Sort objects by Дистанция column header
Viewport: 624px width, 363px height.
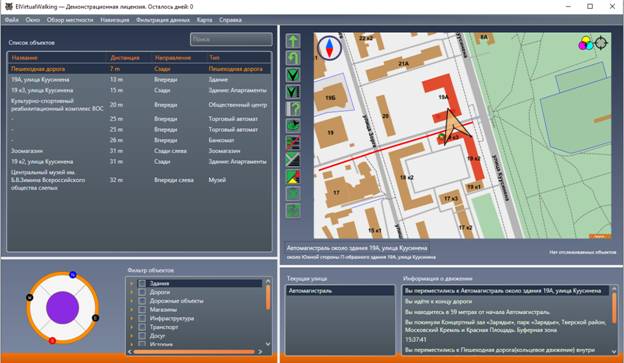coord(129,58)
